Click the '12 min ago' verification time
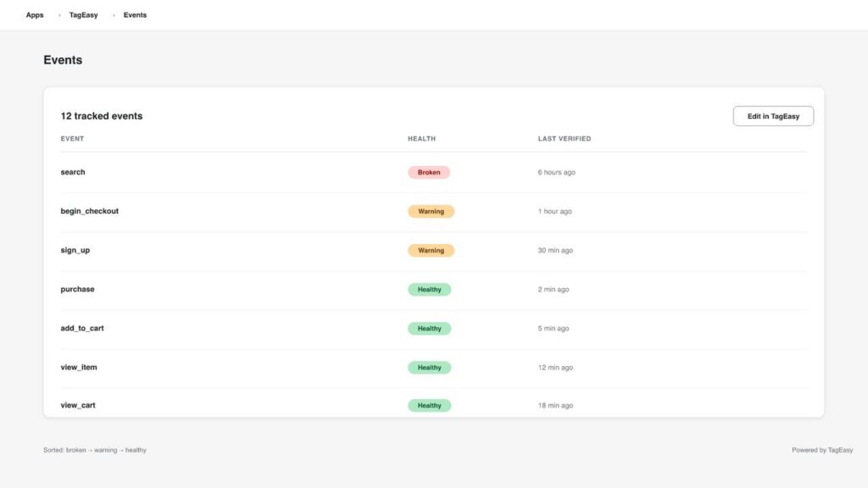Viewport: 868px width, 488px height. click(x=555, y=368)
